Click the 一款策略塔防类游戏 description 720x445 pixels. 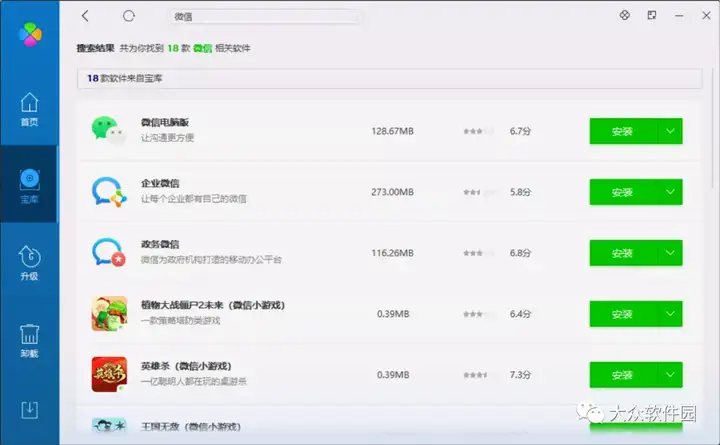(x=180, y=321)
